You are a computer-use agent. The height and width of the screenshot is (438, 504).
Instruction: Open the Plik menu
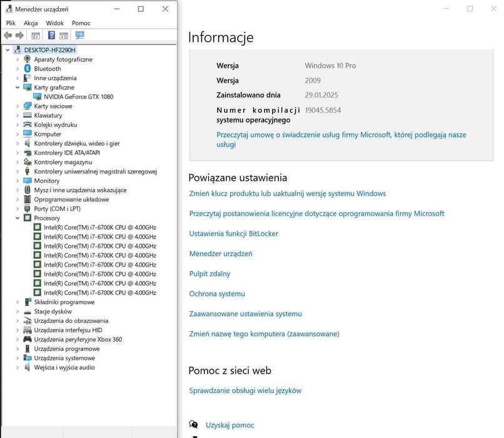(11, 23)
